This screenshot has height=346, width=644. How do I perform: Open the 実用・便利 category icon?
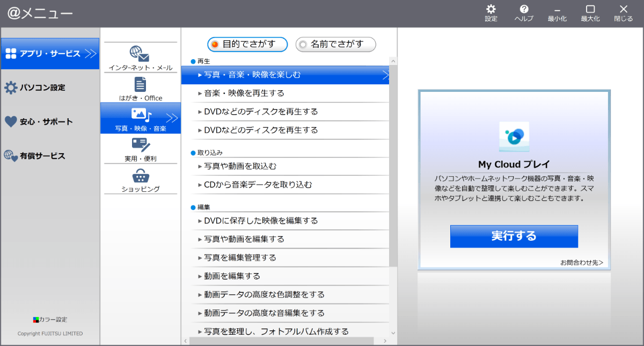(x=141, y=145)
